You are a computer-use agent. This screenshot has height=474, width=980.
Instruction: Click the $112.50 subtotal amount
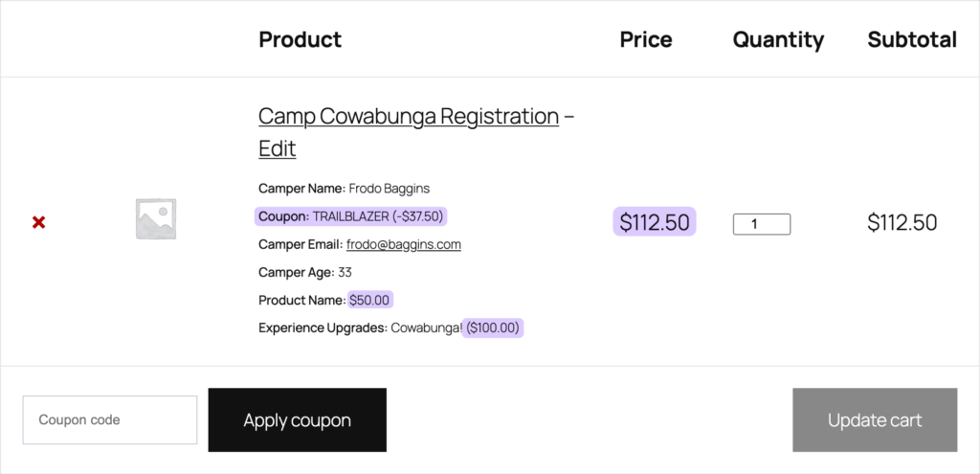pyautogui.click(x=902, y=222)
